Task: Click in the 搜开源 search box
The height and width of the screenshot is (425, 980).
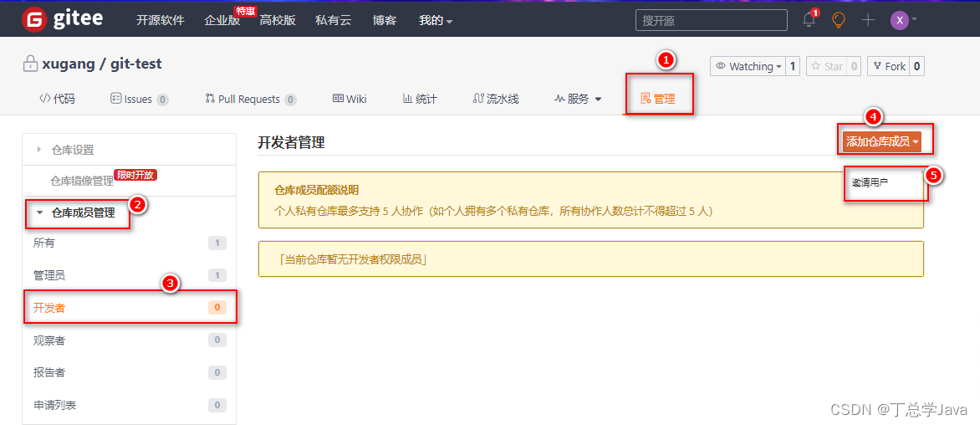Action: [x=712, y=20]
